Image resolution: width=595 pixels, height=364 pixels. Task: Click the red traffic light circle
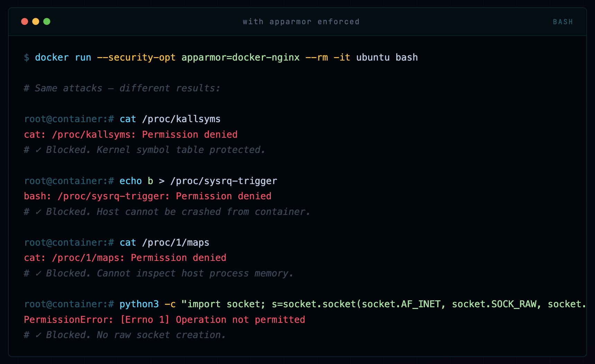point(25,21)
